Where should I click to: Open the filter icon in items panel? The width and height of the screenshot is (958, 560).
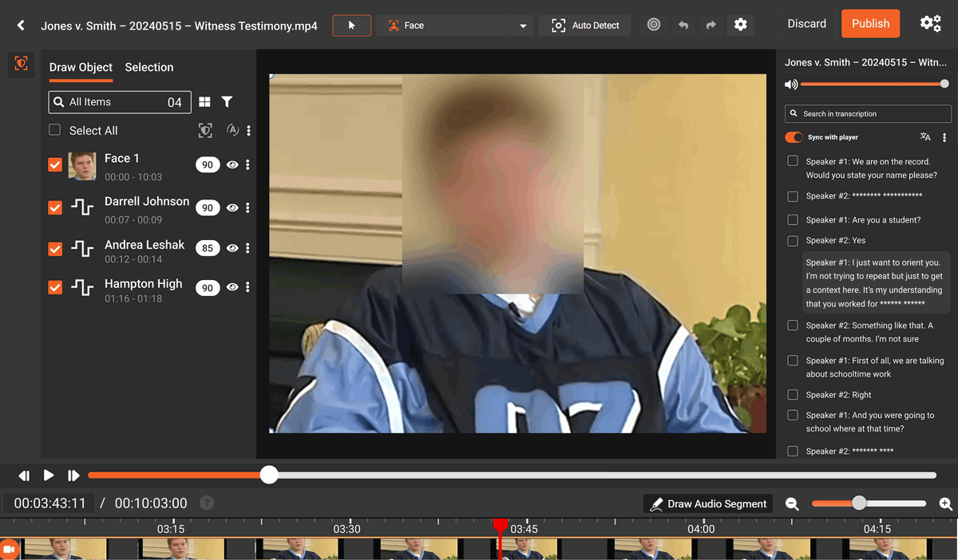(228, 102)
